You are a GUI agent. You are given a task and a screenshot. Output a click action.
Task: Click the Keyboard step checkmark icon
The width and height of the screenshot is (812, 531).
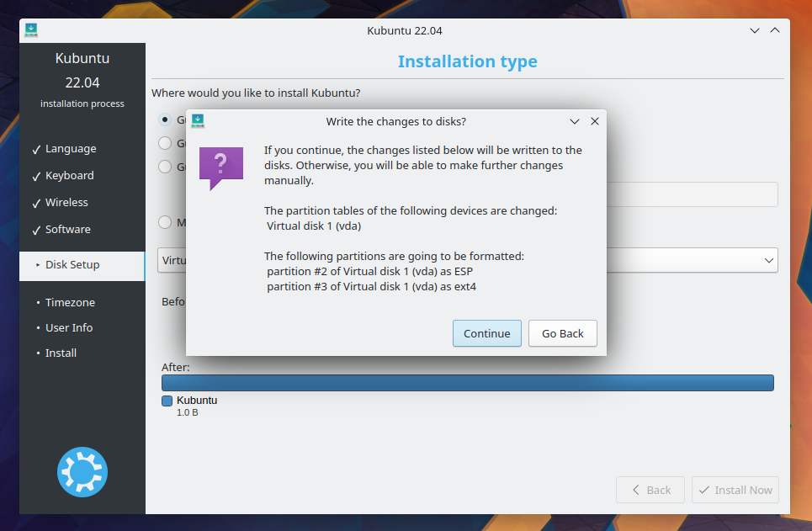coord(36,177)
